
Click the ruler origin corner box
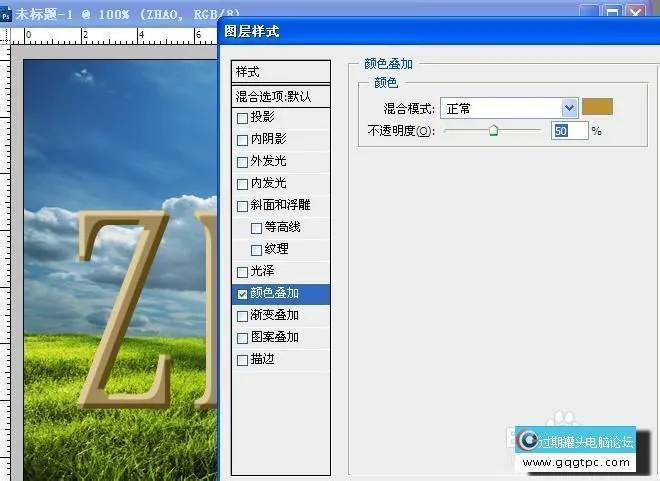[5, 35]
